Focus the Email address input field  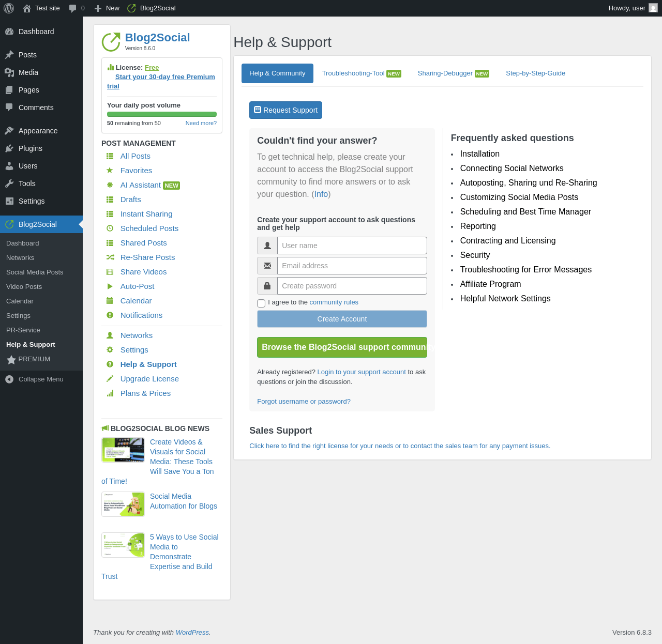(x=352, y=266)
